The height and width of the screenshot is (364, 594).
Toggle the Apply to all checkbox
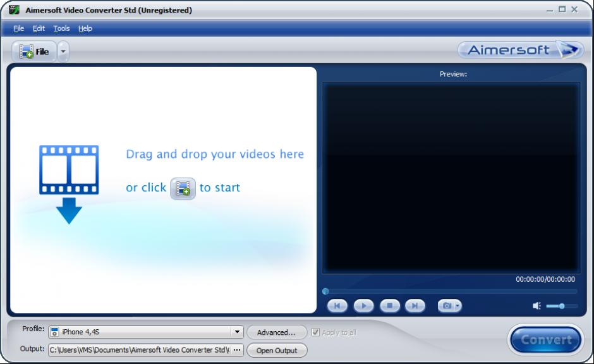[315, 332]
